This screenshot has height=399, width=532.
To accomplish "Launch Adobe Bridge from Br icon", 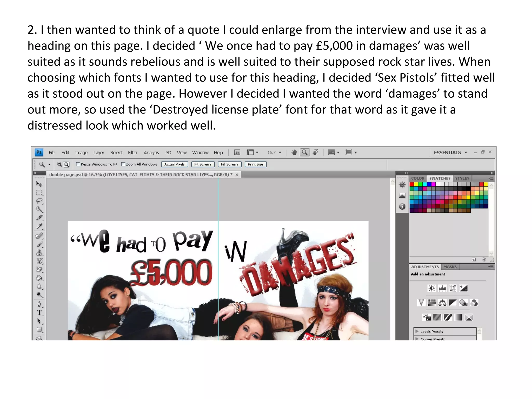I will pyautogui.click(x=237, y=152).
